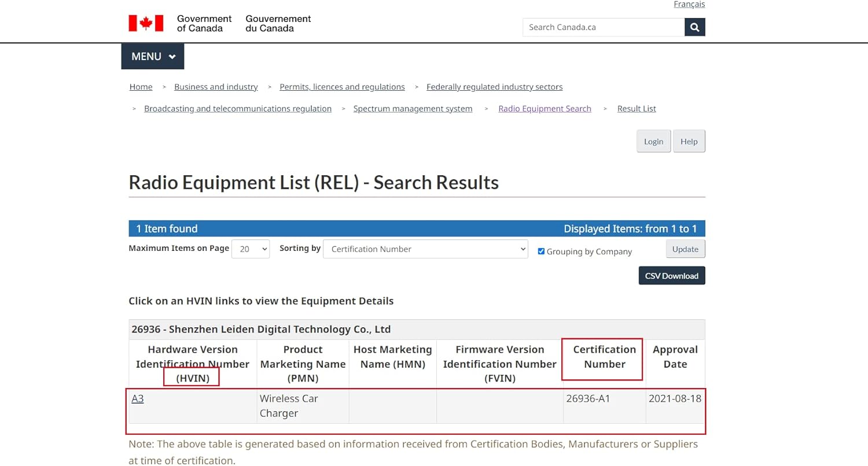Open Permits, licences and regulations breadcrumb

tap(342, 87)
